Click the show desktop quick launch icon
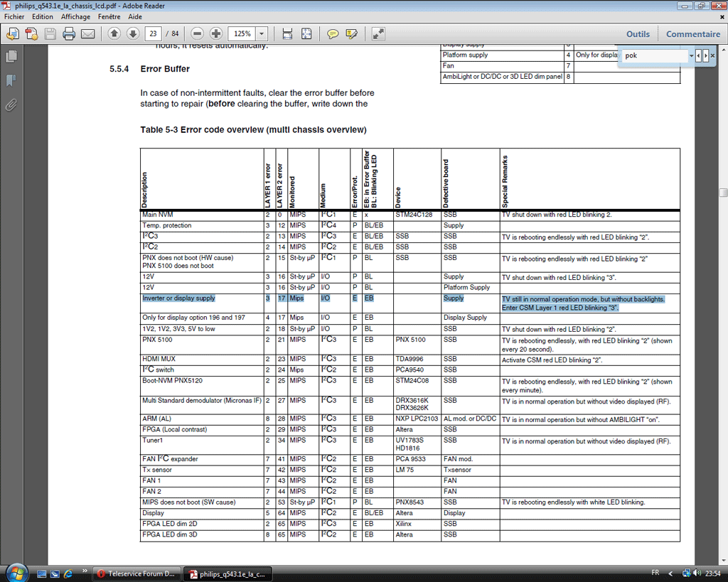Screen dimensions: 728x582 [41, 573]
